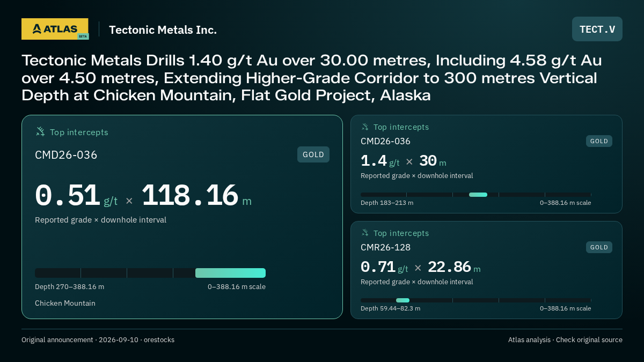Click the 0.71 g/t grade value
644x362 pixels.
[384, 267]
